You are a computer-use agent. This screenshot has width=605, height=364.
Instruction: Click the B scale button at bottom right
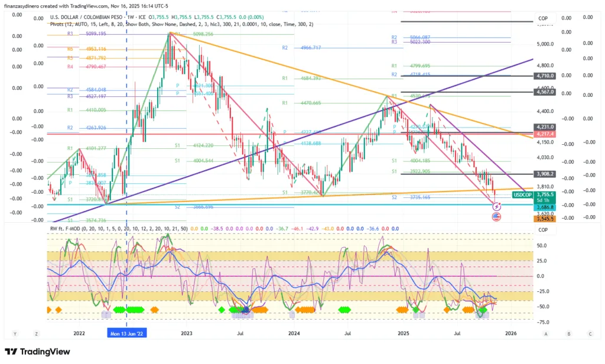tap(568, 333)
